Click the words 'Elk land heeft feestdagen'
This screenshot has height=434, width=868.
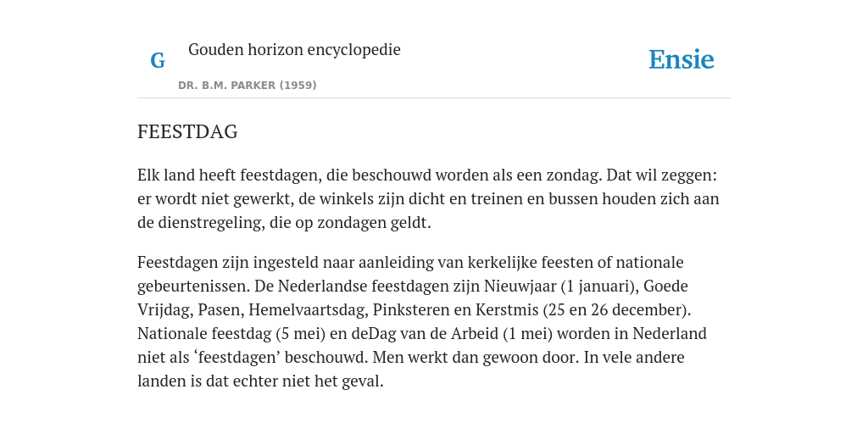(x=229, y=175)
